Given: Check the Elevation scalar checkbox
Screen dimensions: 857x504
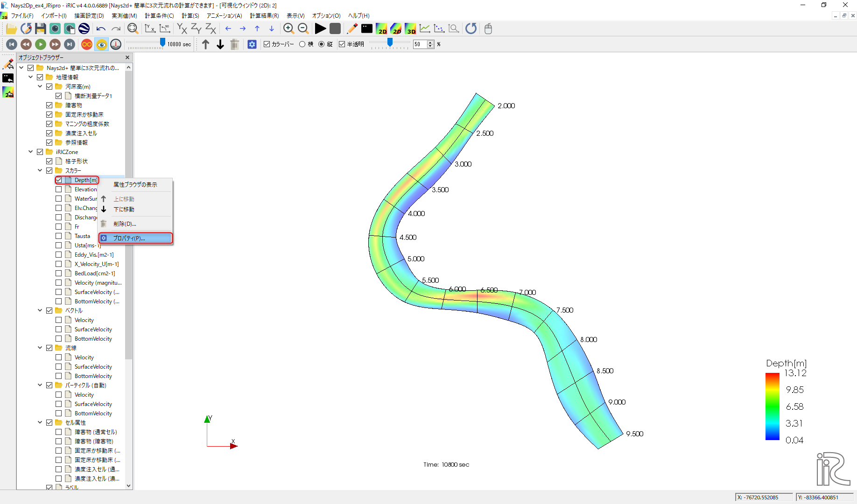Looking at the screenshot, I should coord(59,189).
